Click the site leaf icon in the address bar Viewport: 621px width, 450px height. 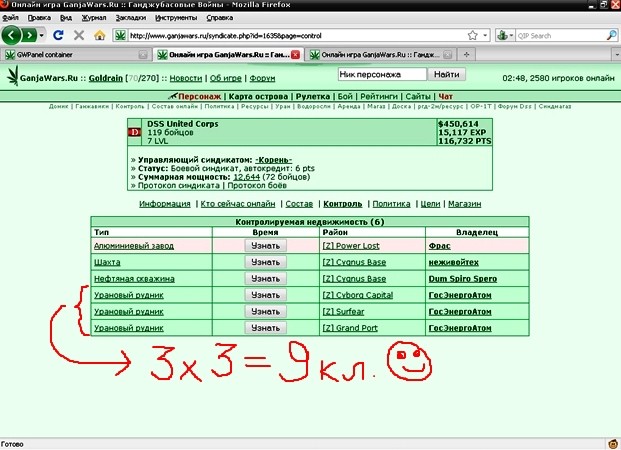(120, 36)
